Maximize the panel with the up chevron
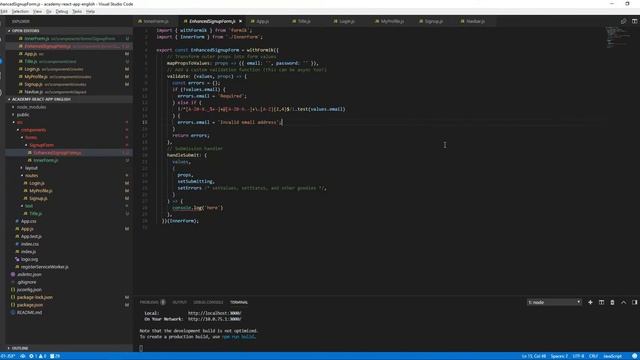This screenshot has height=360, width=640. click(x=623, y=302)
